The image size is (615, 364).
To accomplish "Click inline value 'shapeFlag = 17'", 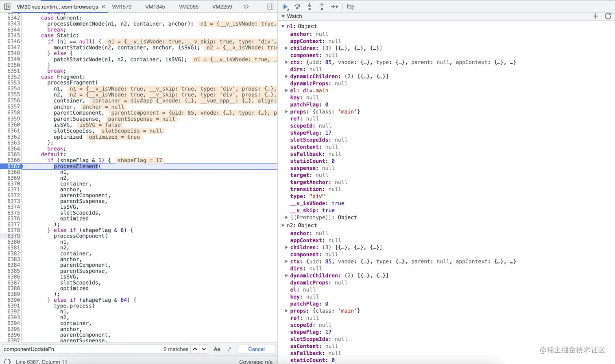I will 140,160.
